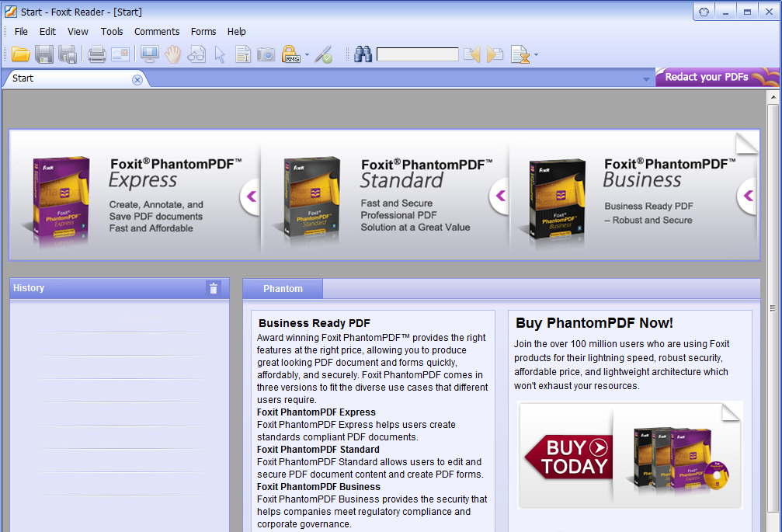Open the tab list dropdown arrow
This screenshot has height=532, width=782.
coord(646,79)
